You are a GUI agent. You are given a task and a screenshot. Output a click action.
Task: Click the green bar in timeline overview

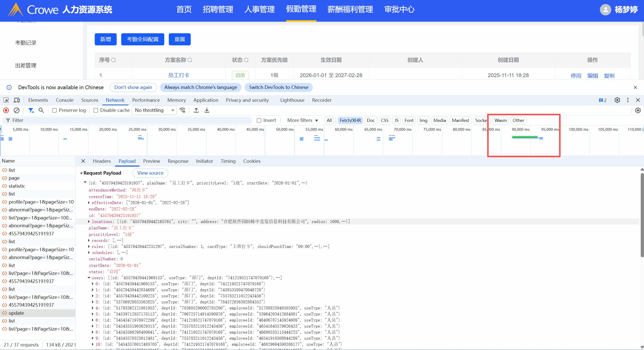coord(525,137)
